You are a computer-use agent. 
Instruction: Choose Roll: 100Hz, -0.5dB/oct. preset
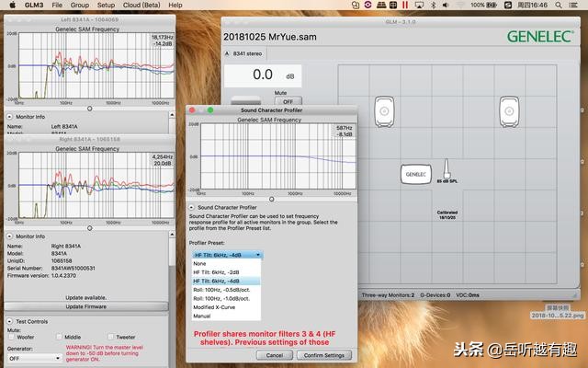point(226,290)
